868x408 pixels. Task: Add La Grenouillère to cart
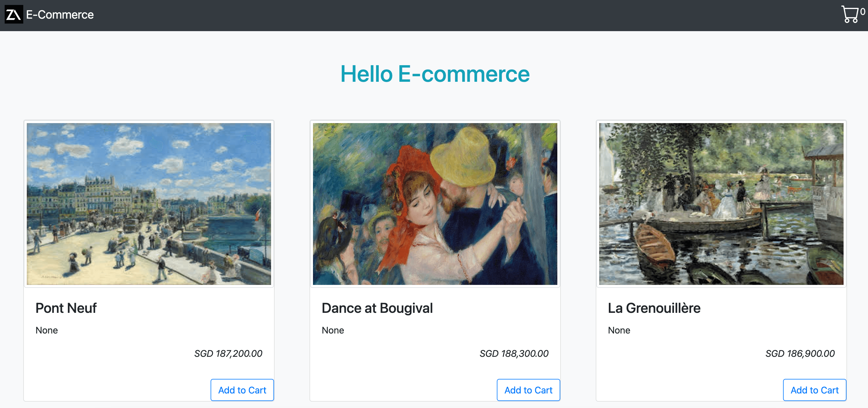click(814, 390)
